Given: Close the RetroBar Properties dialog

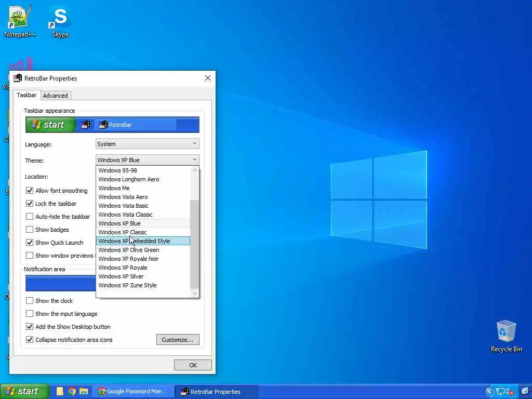Looking at the screenshot, I should pos(208,78).
